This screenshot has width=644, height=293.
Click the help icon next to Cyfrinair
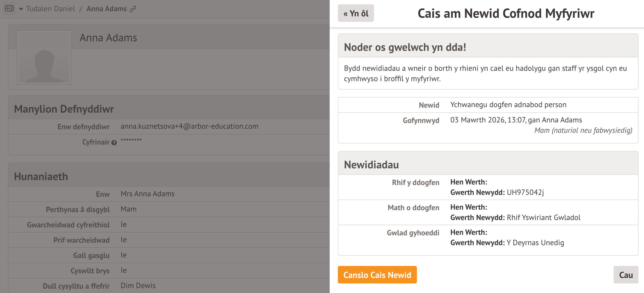click(114, 143)
